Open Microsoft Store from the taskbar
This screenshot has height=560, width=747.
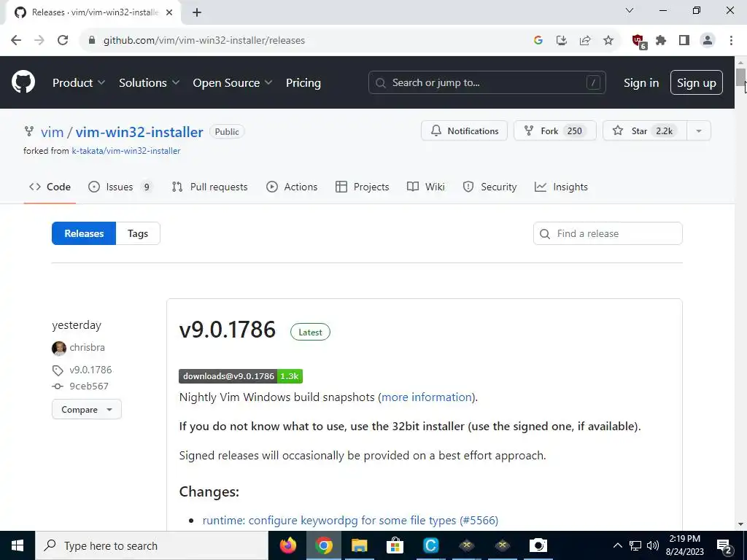coord(395,545)
